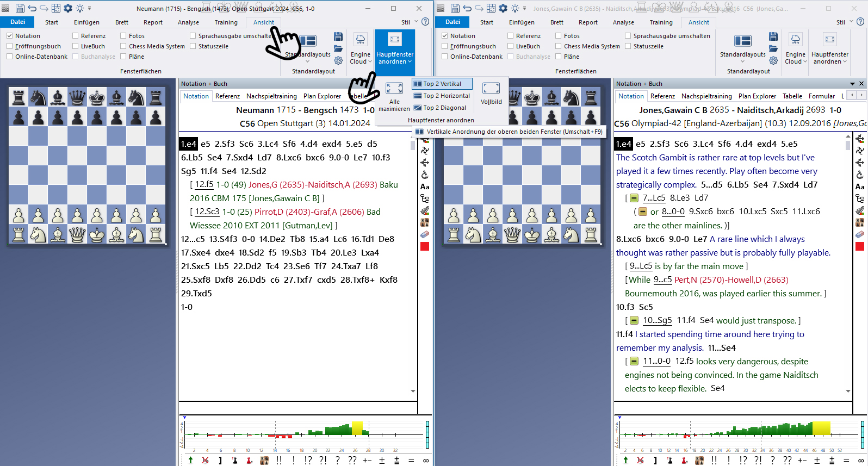Click the Aa text icon in left notation sidebar

[425, 187]
